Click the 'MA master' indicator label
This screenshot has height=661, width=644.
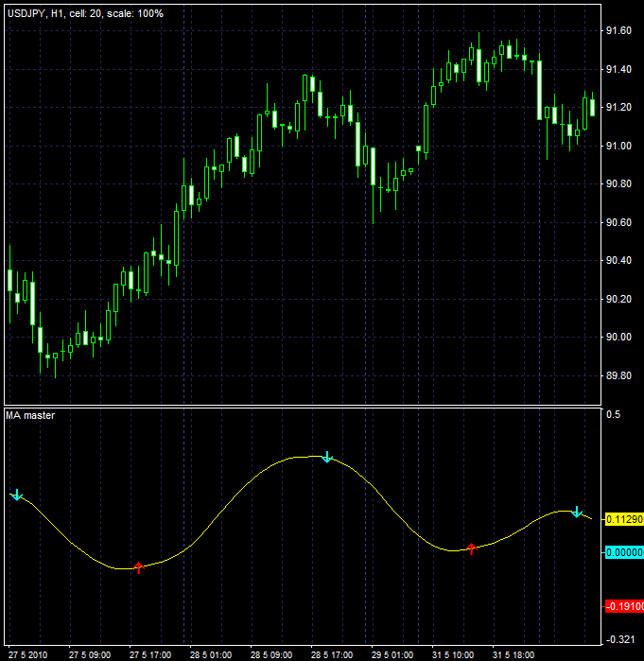pyautogui.click(x=30, y=416)
